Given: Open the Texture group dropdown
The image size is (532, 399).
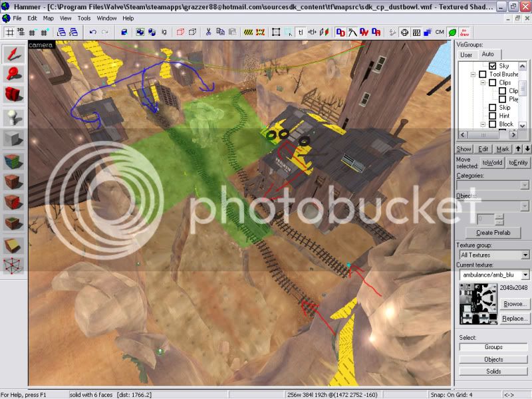Looking at the screenshot, I should pos(525,255).
